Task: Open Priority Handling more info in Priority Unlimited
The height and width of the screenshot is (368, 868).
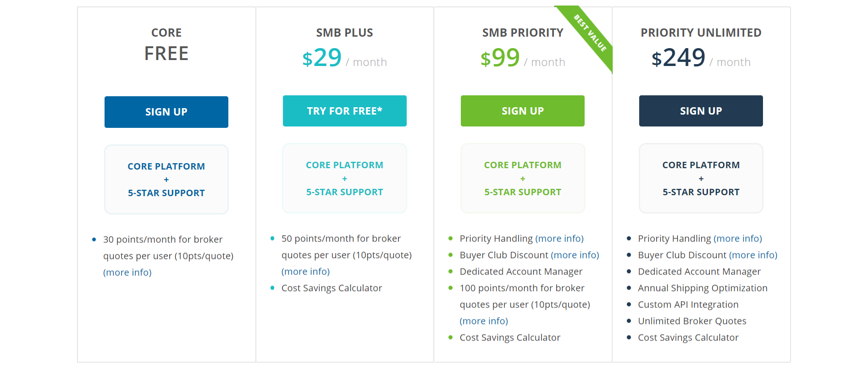Action: click(x=737, y=238)
